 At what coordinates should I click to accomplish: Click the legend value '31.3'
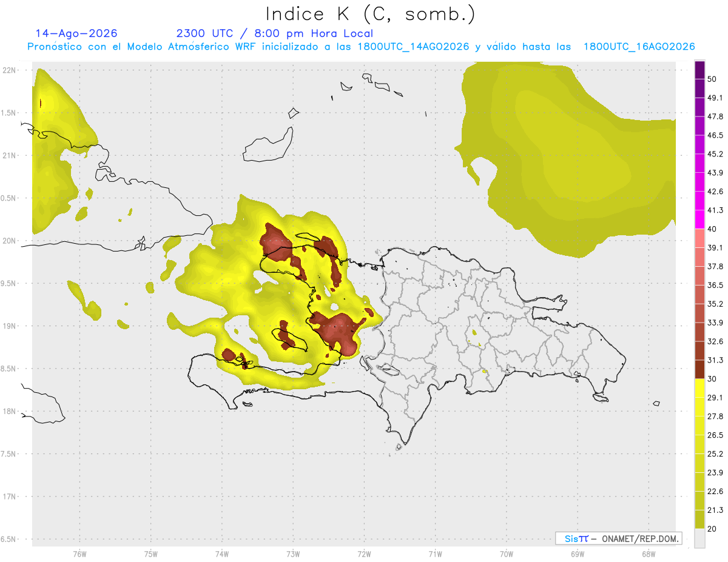coord(715,360)
